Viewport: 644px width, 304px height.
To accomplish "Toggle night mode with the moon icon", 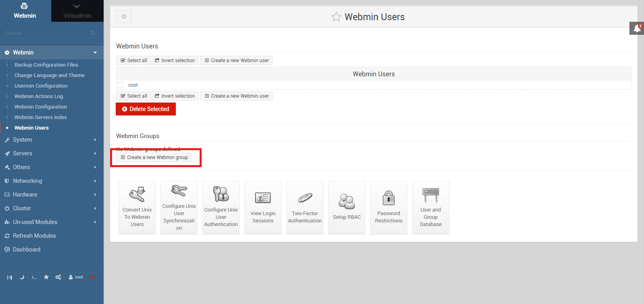I will 22,277.
